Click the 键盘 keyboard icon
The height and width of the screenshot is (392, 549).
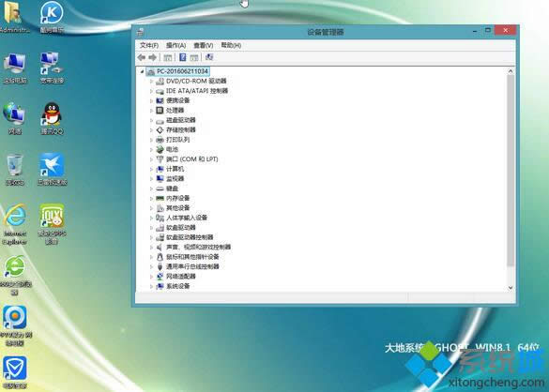[160, 188]
